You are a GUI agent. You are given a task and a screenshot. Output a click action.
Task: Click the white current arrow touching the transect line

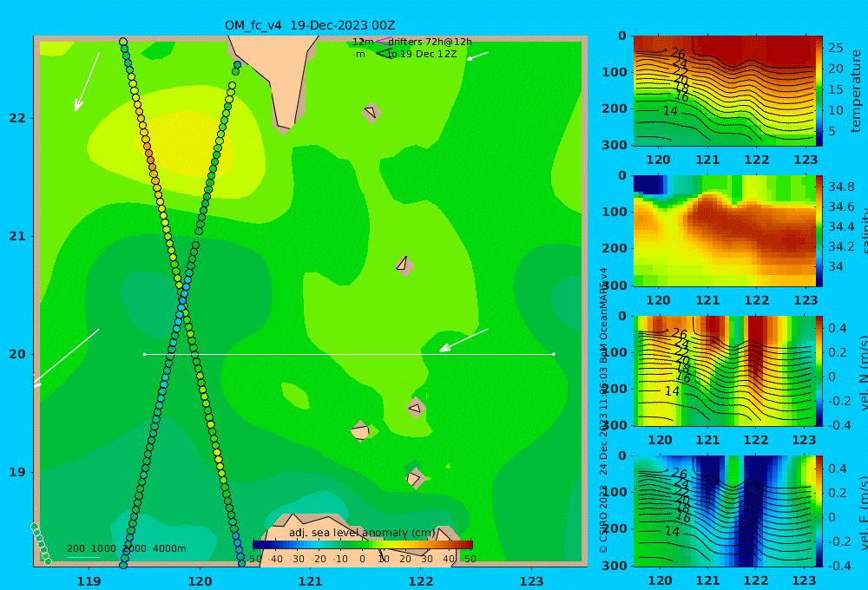(x=464, y=340)
